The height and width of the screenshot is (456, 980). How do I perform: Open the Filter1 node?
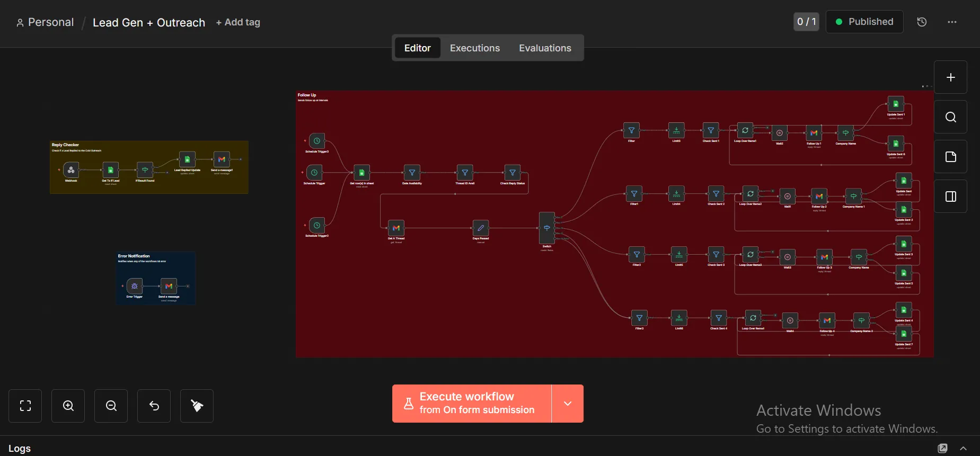[x=634, y=194]
